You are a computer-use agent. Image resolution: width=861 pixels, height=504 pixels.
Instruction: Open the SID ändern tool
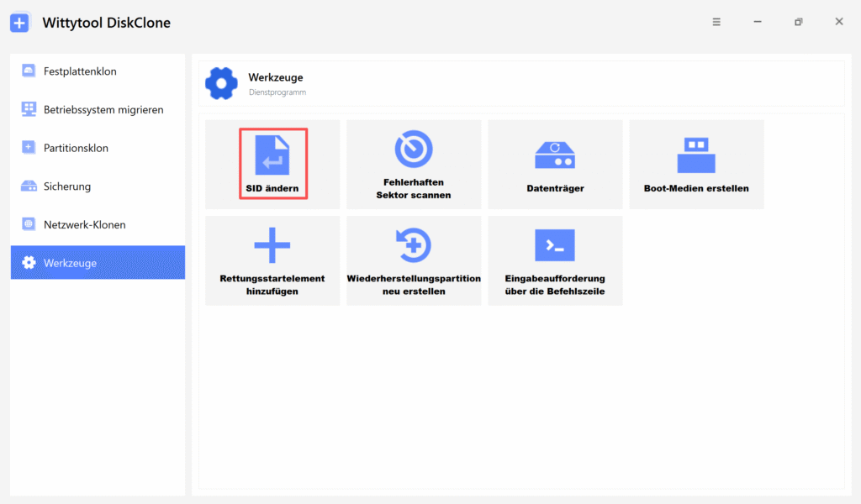(272, 164)
